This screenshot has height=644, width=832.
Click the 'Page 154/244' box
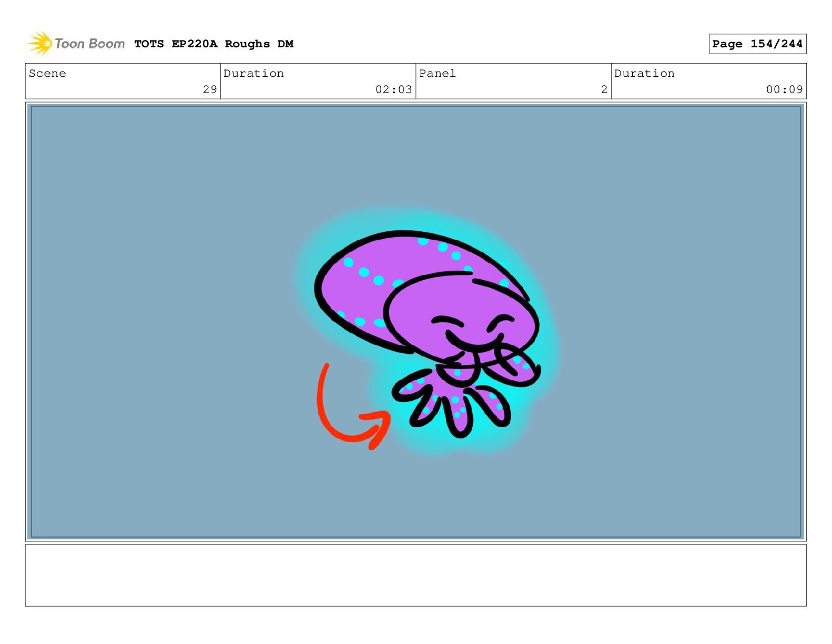(x=757, y=44)
